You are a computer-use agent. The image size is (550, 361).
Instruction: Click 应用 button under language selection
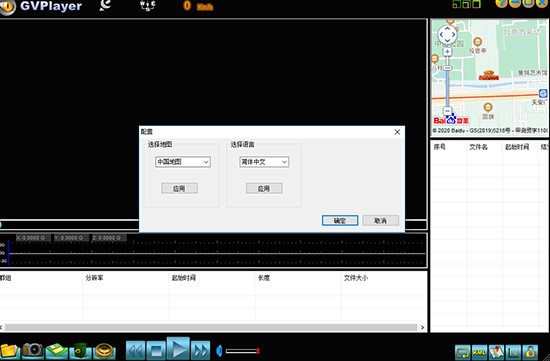pyautogui.click(x=264, y=188)
